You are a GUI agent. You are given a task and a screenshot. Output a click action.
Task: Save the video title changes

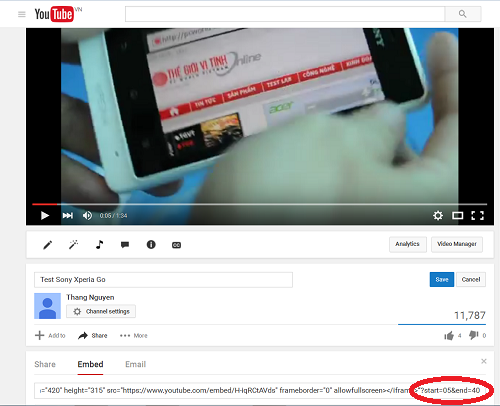(x=442, y=280)
